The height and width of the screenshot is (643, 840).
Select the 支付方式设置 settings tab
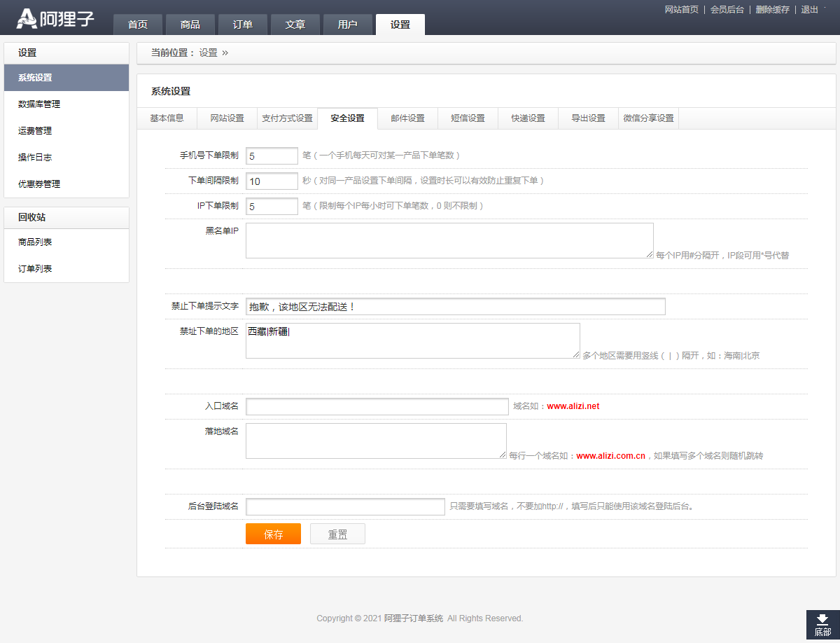[x=287, y=118]
